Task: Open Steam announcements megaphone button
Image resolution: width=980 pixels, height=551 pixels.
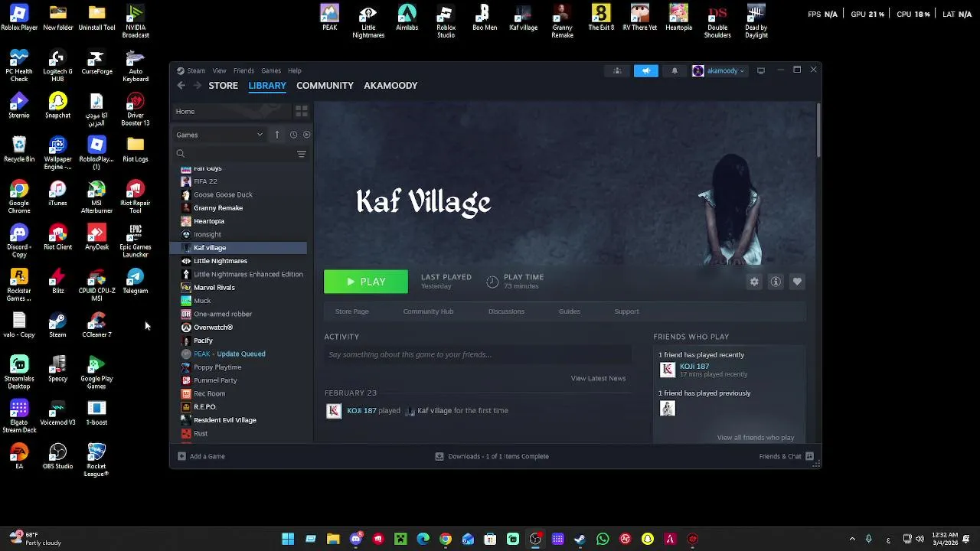Action: click(x=645, y=70)
